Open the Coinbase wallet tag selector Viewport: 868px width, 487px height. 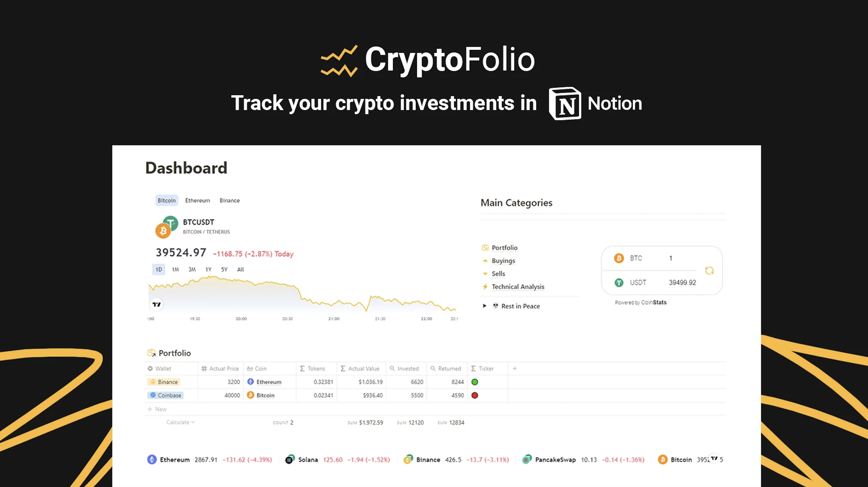[165, 395]
